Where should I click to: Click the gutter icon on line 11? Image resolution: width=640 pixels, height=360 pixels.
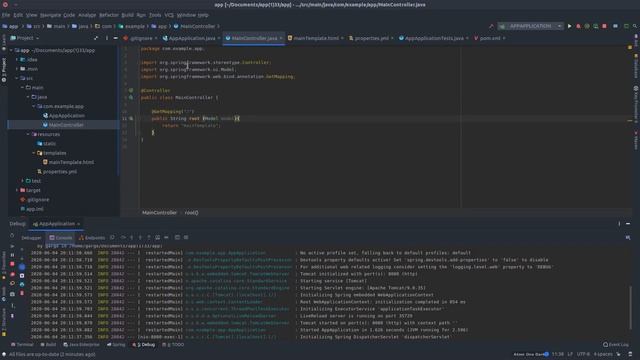(131, 118)
